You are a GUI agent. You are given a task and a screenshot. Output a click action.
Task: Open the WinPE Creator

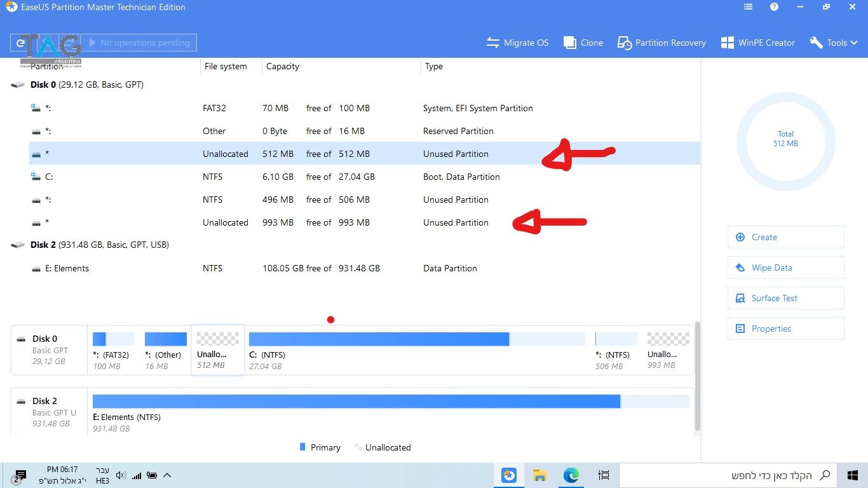[x=757, y=43]
